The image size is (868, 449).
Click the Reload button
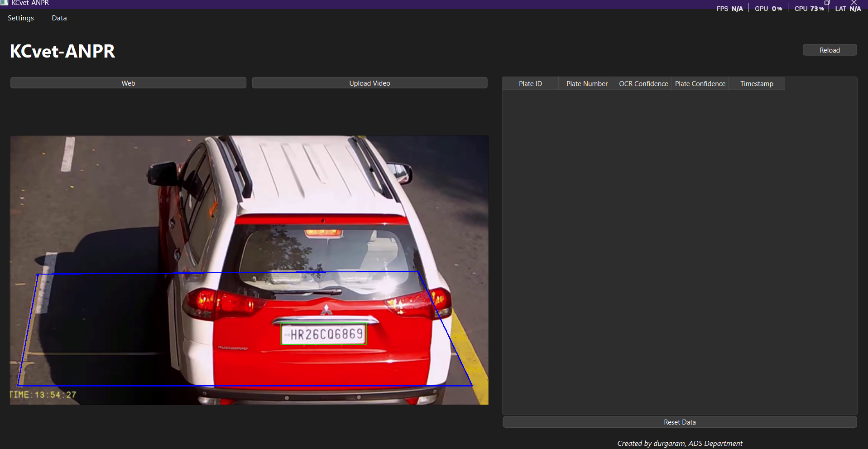coord(829,50)
